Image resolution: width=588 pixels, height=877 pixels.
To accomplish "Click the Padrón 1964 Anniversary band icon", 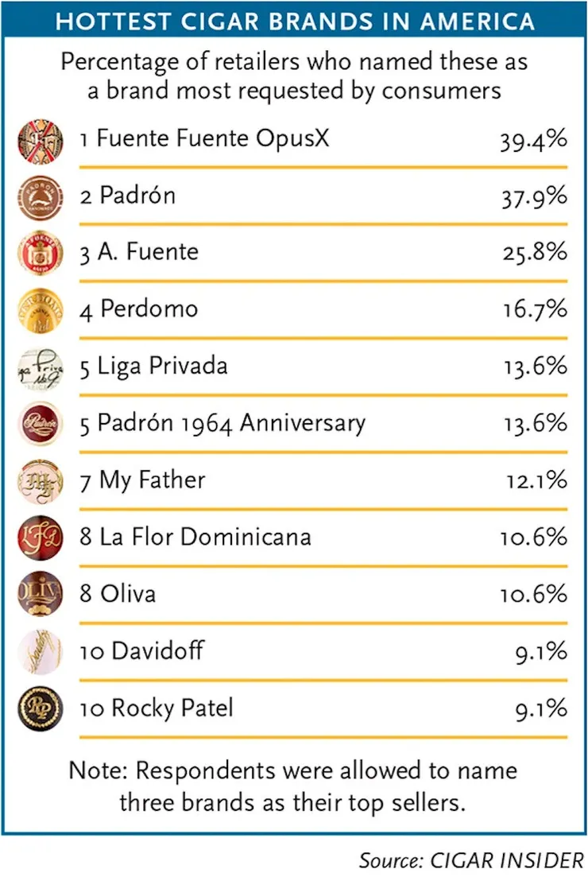I will click(x=41, y=424).
